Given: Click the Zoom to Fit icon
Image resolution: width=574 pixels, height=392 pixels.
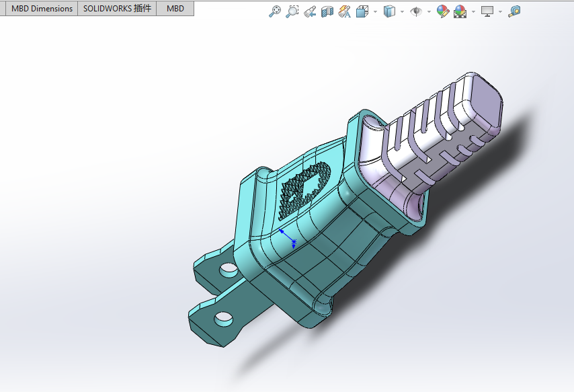Looking at the screenshot, I should pos(274,11).
